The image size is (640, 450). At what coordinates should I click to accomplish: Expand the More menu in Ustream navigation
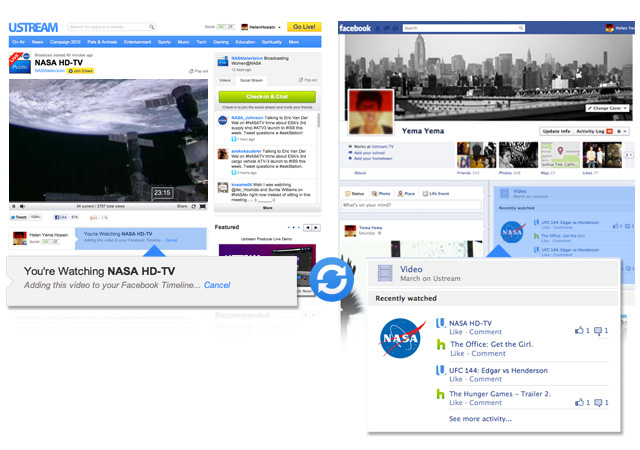pos(293,42)
